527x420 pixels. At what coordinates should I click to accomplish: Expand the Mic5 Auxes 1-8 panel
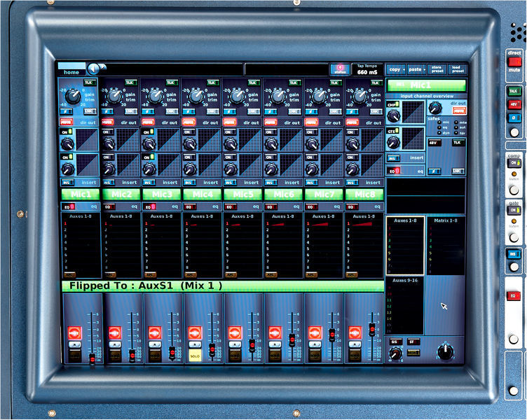(243, 246)
